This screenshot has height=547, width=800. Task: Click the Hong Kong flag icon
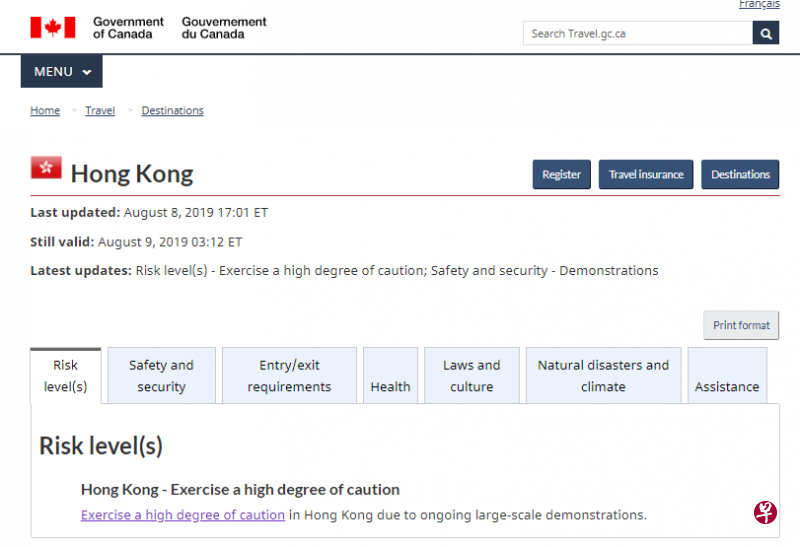[46, 168]
